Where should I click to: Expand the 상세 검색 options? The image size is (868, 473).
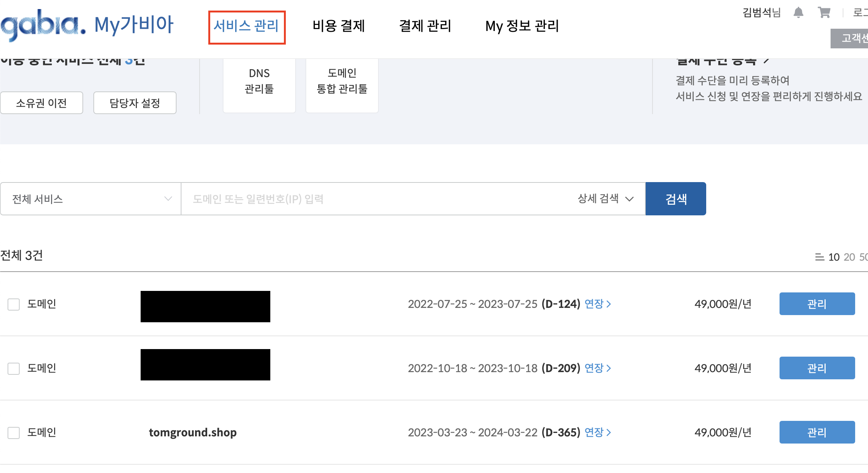[605, 199]
